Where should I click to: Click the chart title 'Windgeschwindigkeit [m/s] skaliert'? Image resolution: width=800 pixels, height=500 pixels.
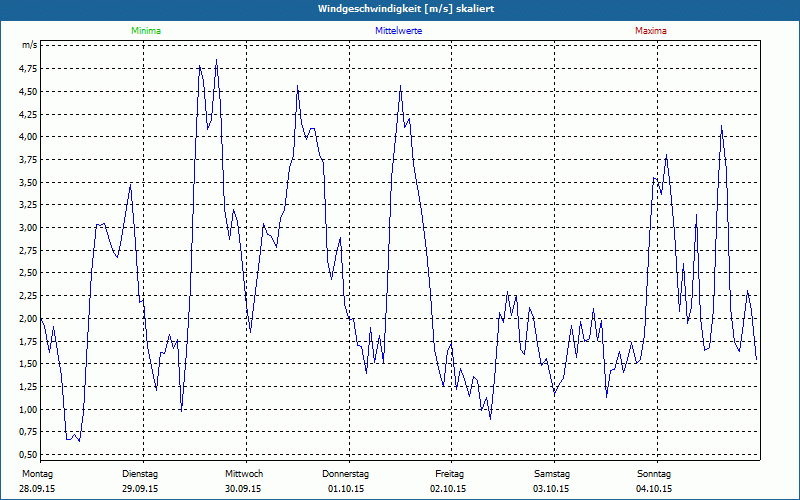click(x=406, y=9)
